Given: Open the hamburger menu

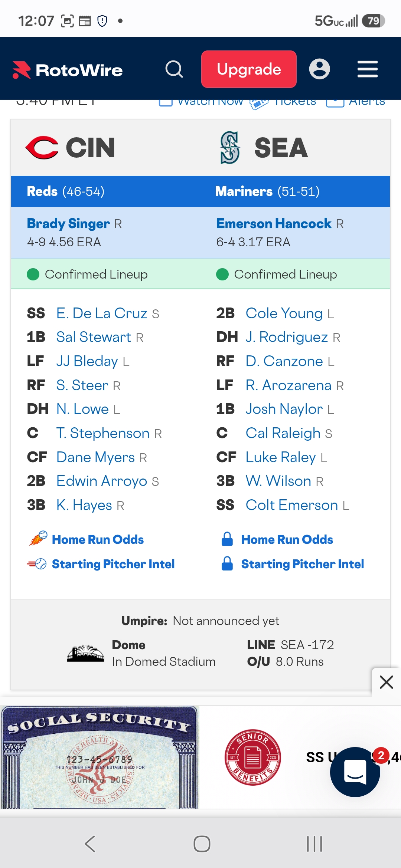Looking at the screenshot, I should coord(368,69).
